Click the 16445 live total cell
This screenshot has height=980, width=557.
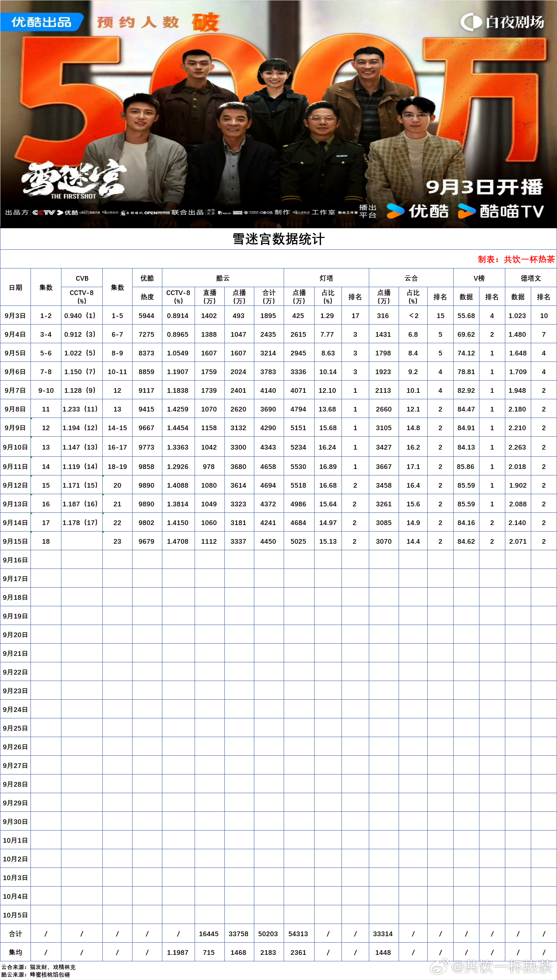(210, 934)
